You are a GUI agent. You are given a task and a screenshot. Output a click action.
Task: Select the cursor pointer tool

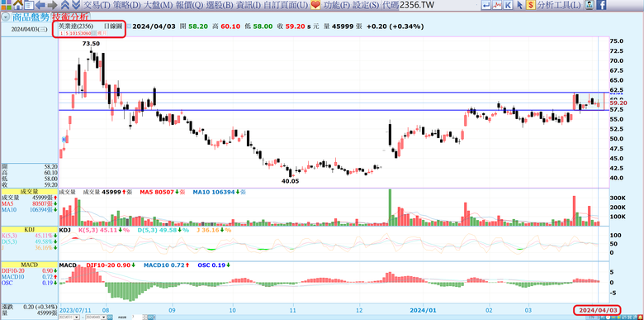pyautogui.click(x=519, y=5)
